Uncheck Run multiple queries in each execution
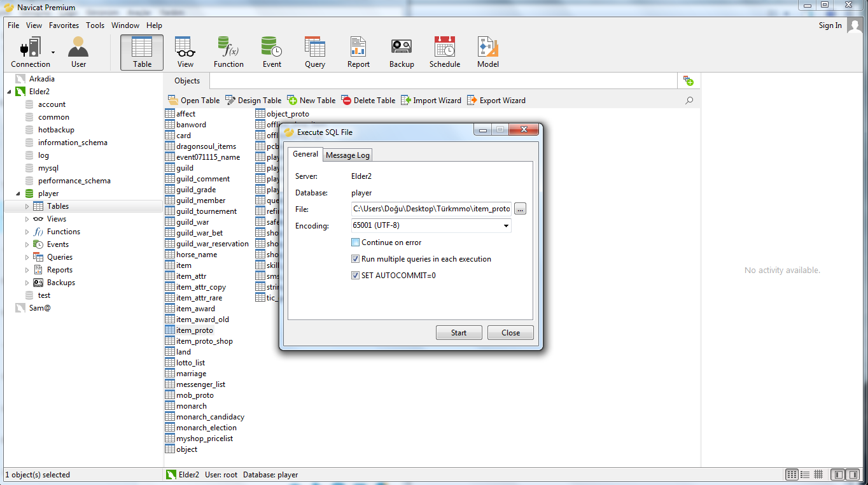 (355, 259)
